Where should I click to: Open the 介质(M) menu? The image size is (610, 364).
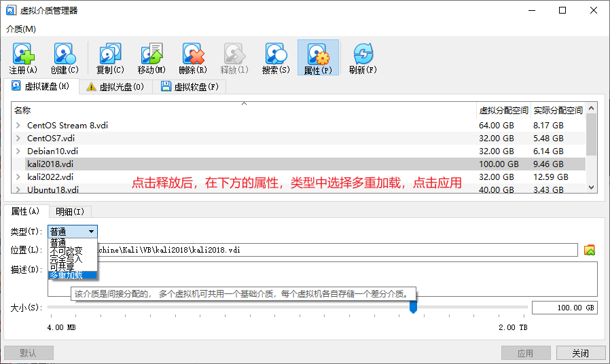pos(21,29)
